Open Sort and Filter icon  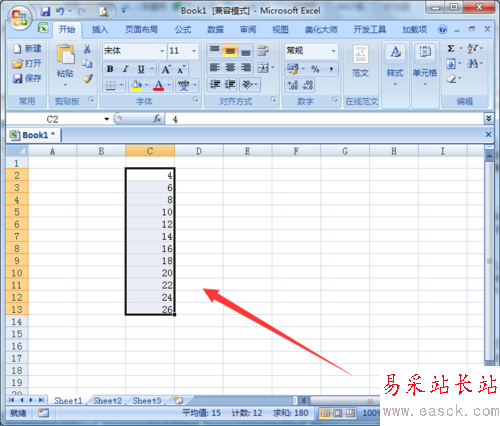tap(473, 49)
